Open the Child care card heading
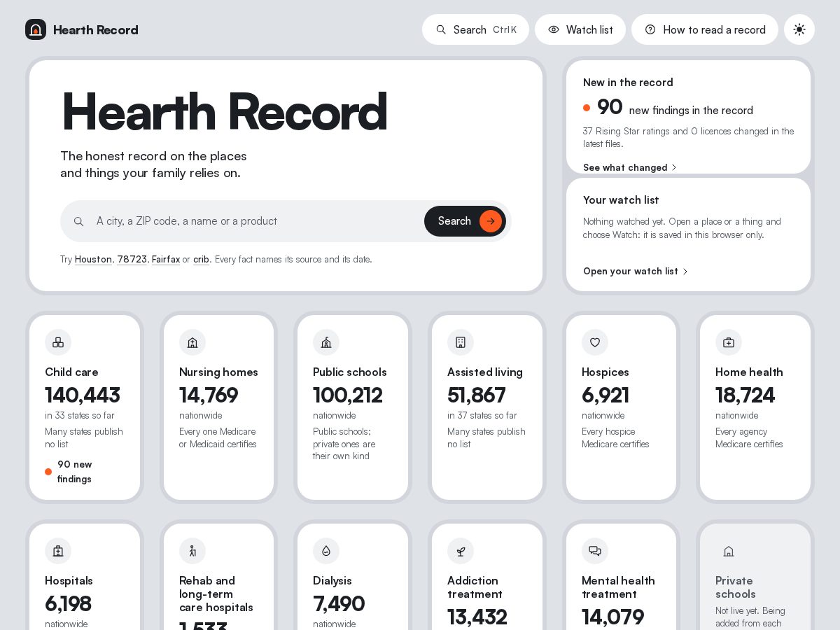 click(71, 372)
